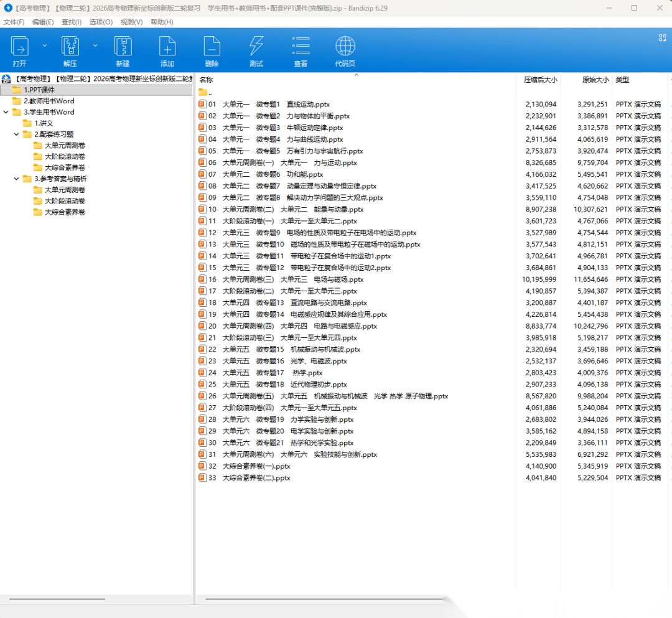
Task: Click the 添加 (Add) files icon
Action: 167,47
